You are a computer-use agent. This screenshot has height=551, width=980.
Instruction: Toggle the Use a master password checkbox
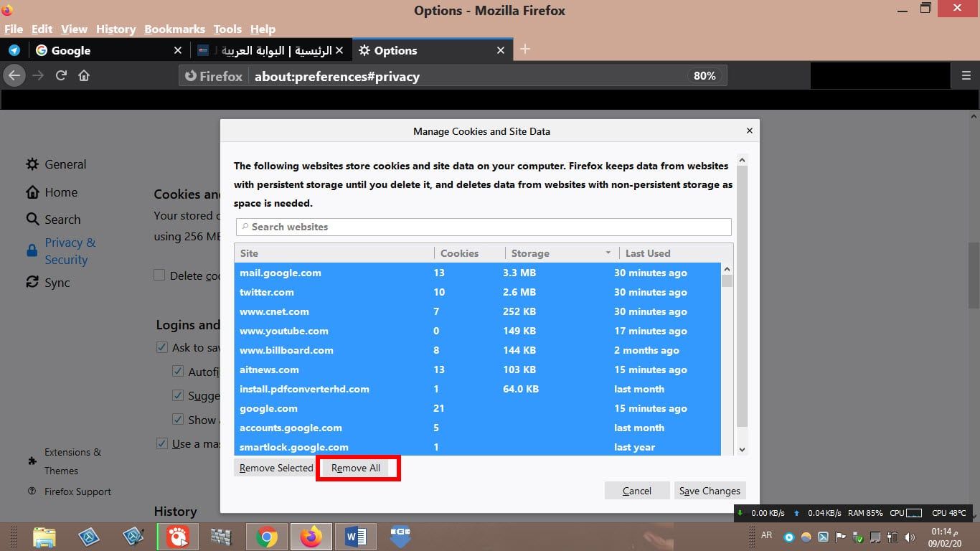162,443
